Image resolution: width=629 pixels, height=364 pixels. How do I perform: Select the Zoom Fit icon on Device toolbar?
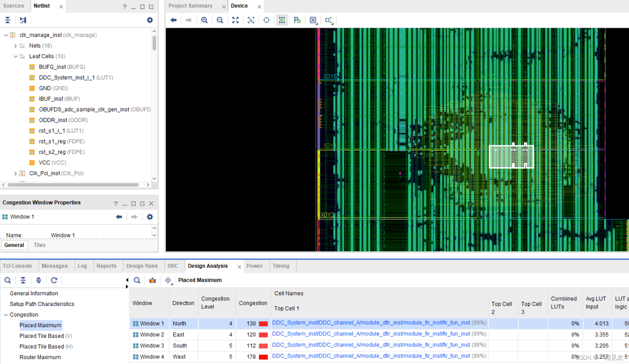[x=235, y=20]
